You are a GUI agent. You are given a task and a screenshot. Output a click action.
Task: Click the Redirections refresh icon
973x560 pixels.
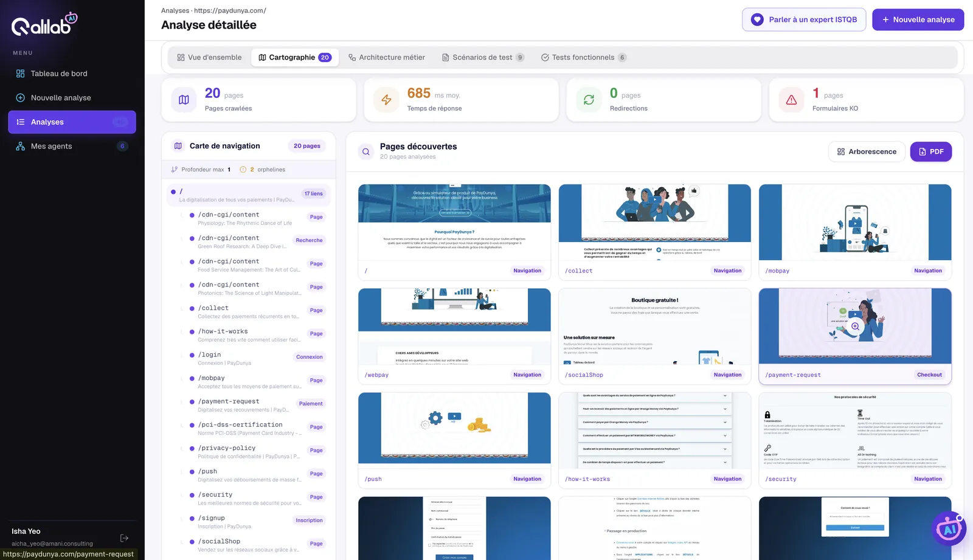(589, 100)
